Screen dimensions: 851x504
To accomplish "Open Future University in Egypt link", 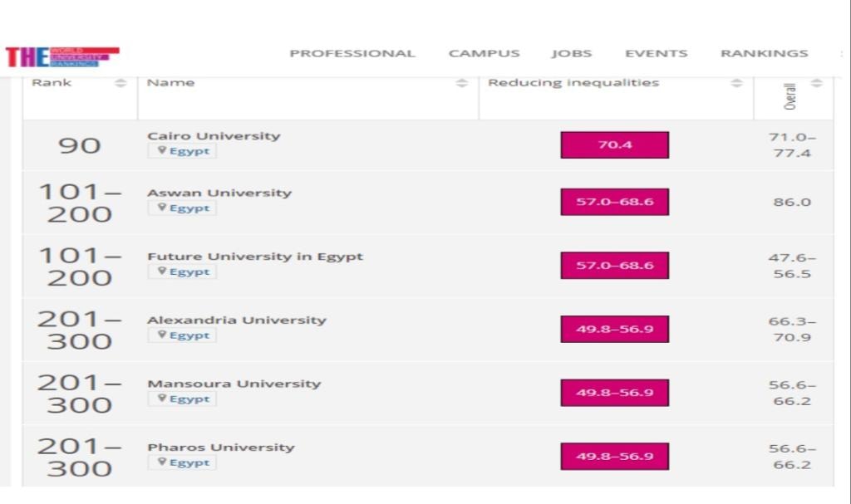I will tap(255, 257).
